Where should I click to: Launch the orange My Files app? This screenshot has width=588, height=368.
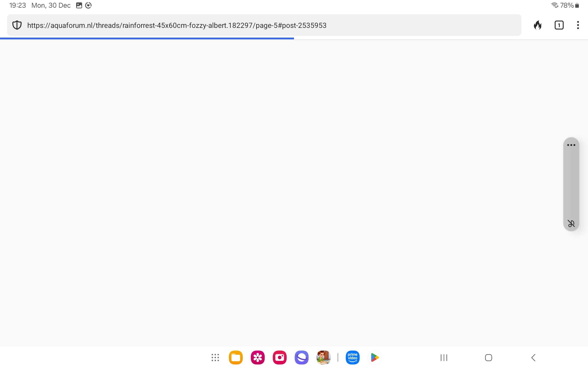pos(236,358)
